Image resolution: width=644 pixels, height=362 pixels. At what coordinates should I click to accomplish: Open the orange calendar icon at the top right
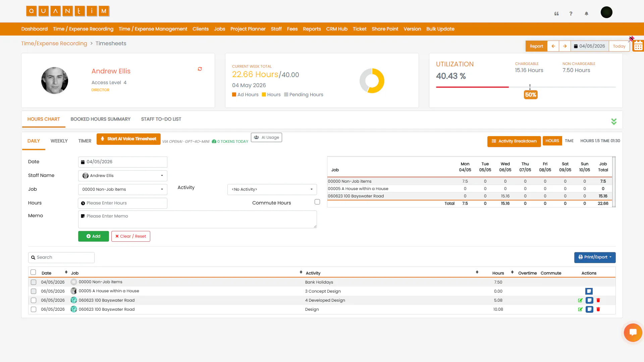(638, 46)
